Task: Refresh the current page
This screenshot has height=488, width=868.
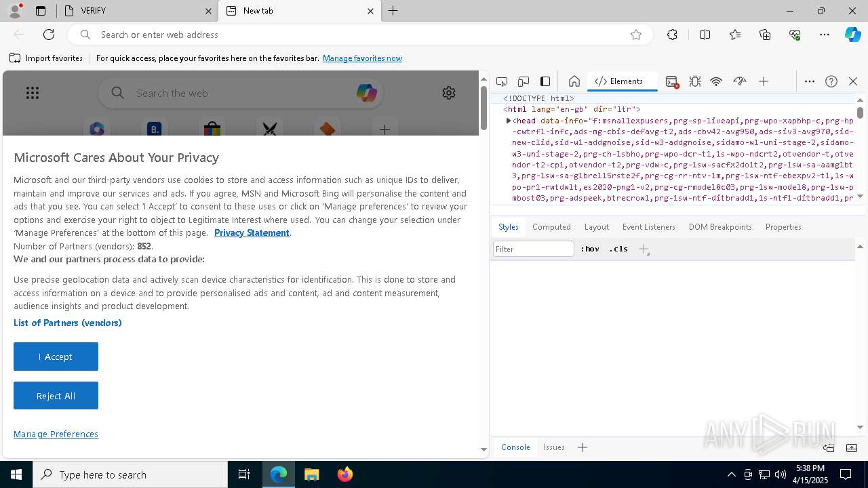Action: (x=49, y=35)
